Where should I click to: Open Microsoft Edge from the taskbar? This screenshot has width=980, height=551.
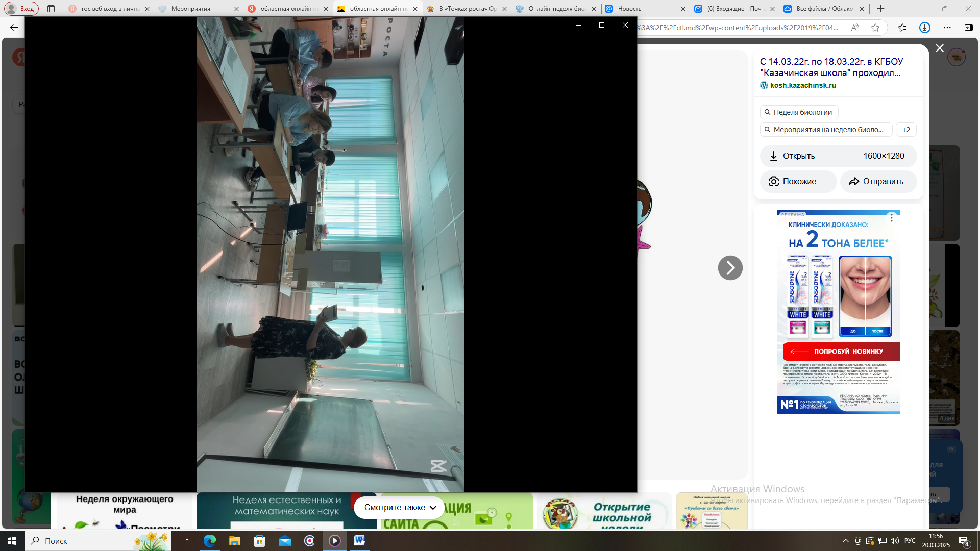click(209, 541)
